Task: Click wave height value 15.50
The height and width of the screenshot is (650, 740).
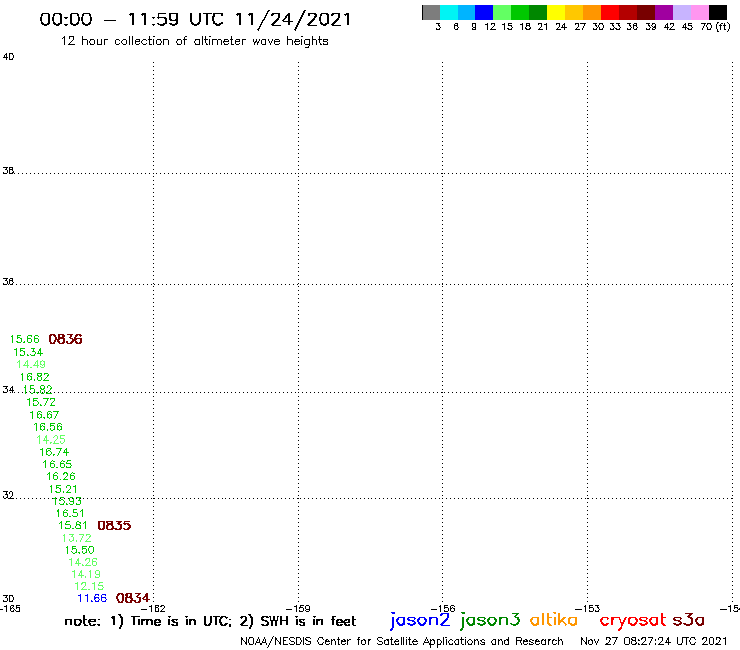Action: (80, 550)
